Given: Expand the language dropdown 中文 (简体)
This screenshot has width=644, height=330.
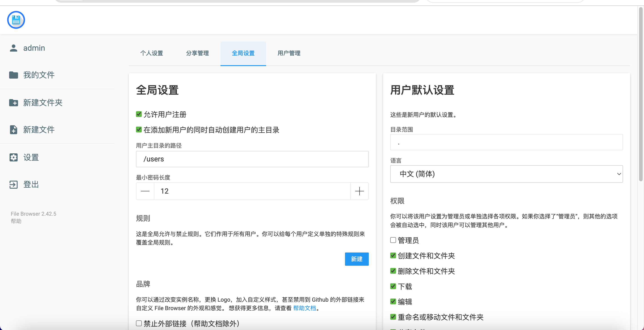Looking at the screenshot, I should click(506, 174).
